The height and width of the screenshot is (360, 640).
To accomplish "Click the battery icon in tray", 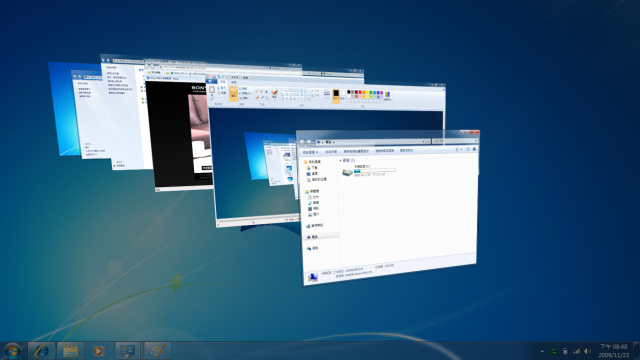I will point(565,351).
